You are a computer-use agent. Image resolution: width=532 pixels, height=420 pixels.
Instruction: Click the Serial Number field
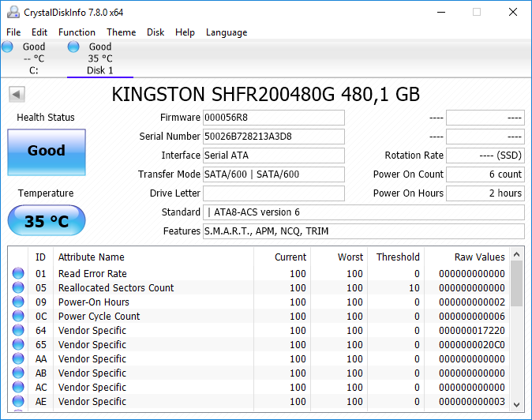pos(274,137)
